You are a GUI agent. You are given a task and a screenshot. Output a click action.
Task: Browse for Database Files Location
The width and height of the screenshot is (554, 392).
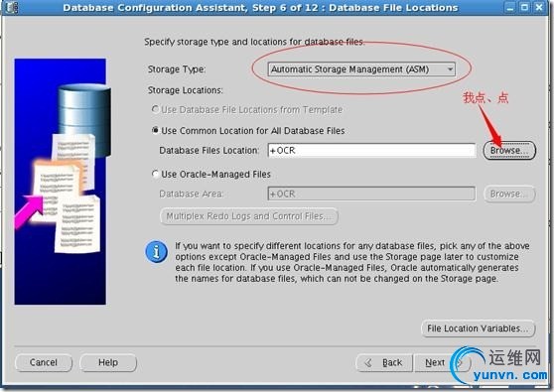click(x=509, y=151)
